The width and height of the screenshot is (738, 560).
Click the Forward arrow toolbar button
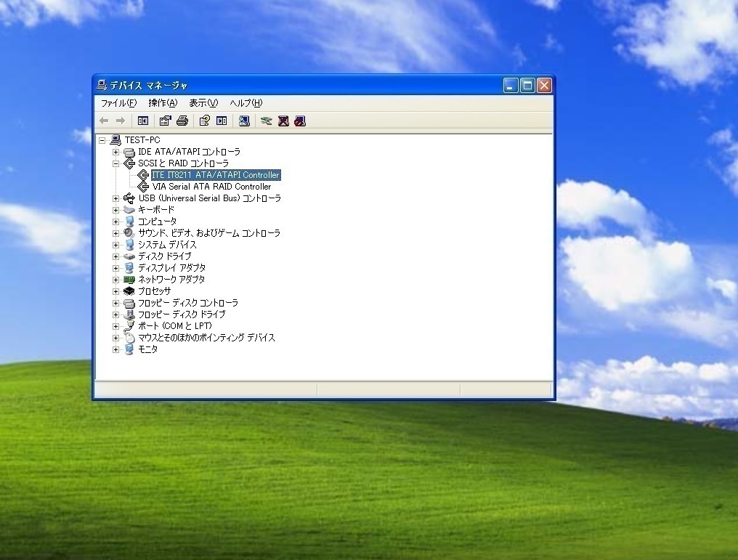coord(121,121)
